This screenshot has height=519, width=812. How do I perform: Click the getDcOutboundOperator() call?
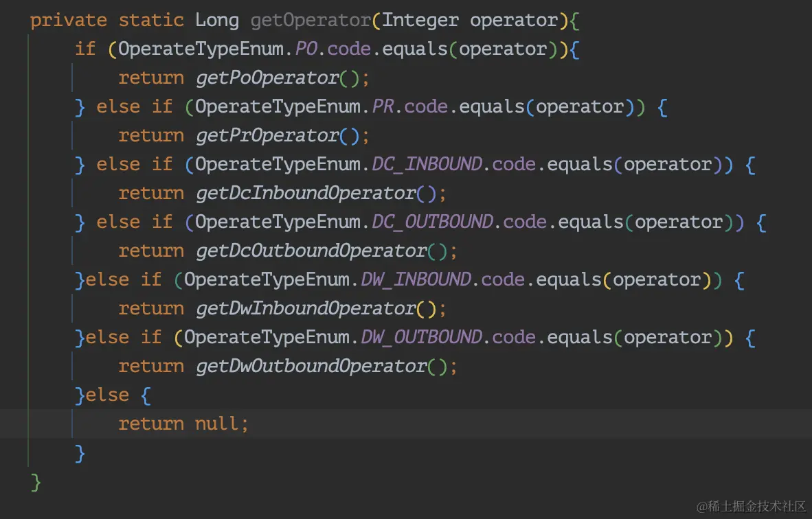[x=322, y=251]
